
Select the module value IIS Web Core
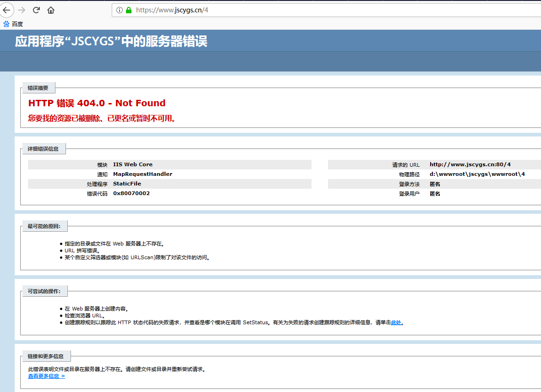click(x=133, y=164)
